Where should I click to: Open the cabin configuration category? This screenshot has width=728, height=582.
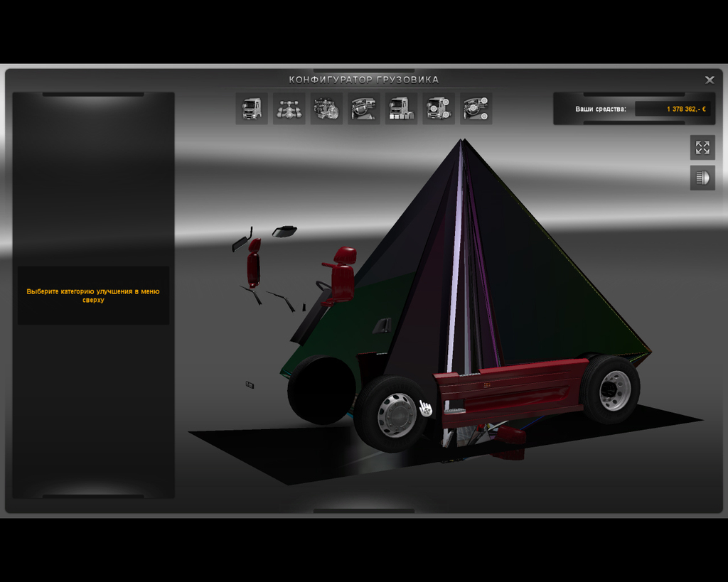252,107
